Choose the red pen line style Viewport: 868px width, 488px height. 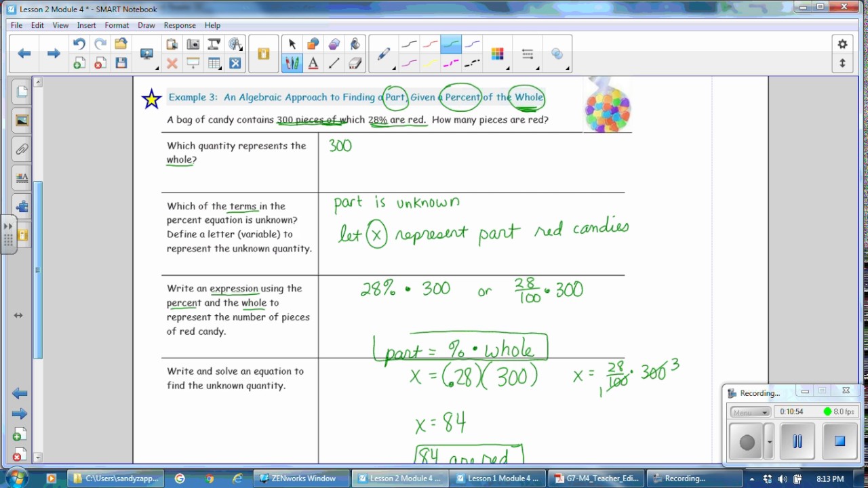(x=430, y=45)
